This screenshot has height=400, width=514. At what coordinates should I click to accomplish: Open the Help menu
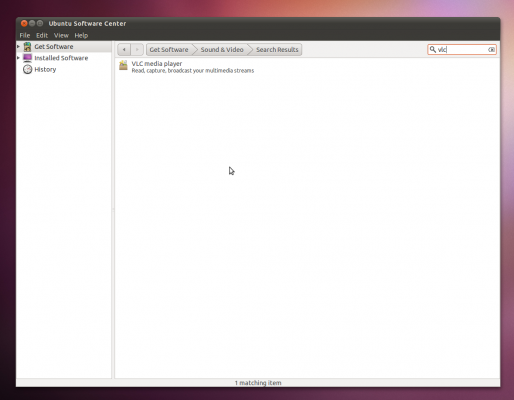click(81, 35)
